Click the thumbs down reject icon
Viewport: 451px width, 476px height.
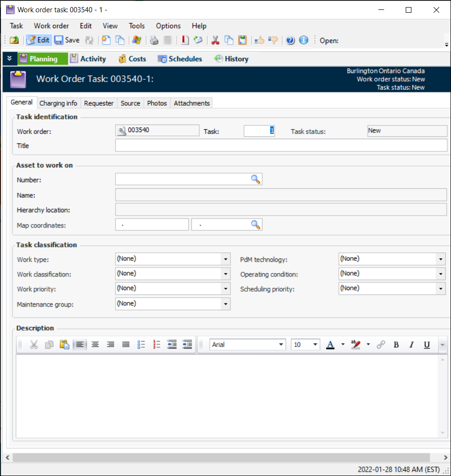[x=272, y=41]
